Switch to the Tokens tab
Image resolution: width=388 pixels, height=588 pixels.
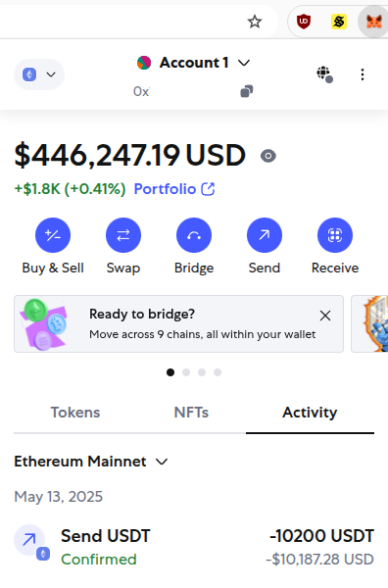pyautogui.click(x=75, y=413)
